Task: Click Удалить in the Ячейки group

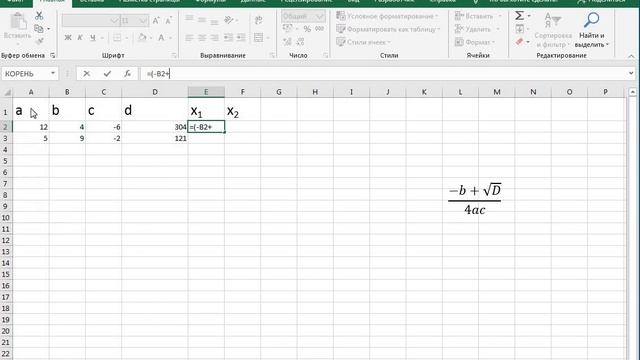Action: (477, 29)
